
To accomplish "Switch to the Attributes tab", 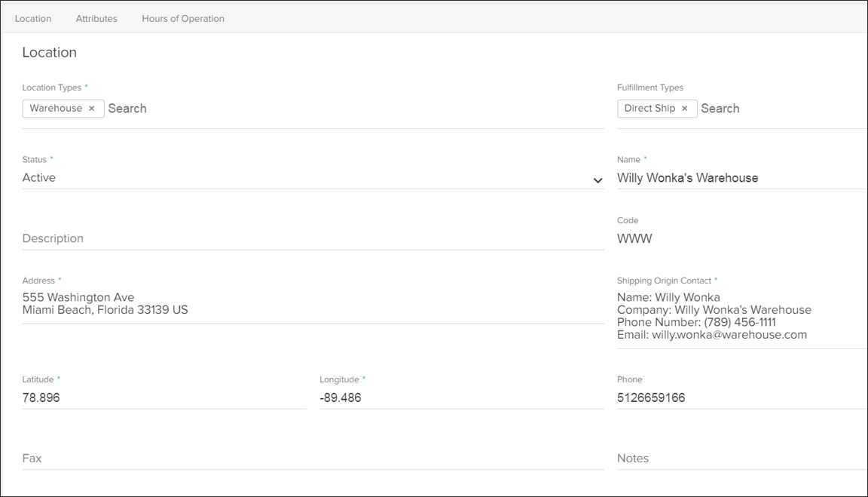I will (x=96, y=18).
